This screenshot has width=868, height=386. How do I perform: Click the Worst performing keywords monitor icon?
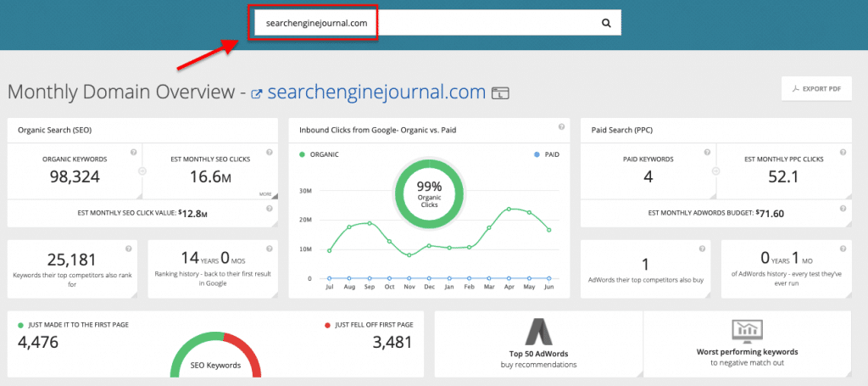(x=747, y=331)
